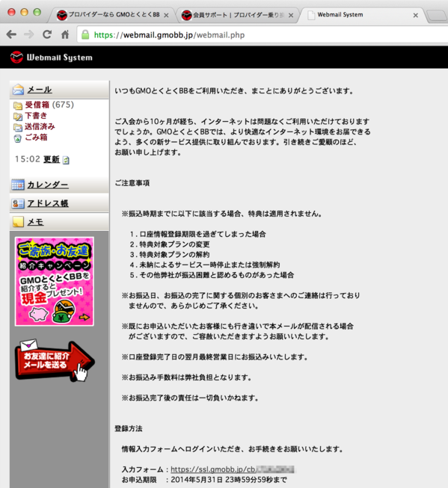Click the pink ご家族・お友達 campaign banner
The height and width of the screenshot is (488, 448).
54,281
